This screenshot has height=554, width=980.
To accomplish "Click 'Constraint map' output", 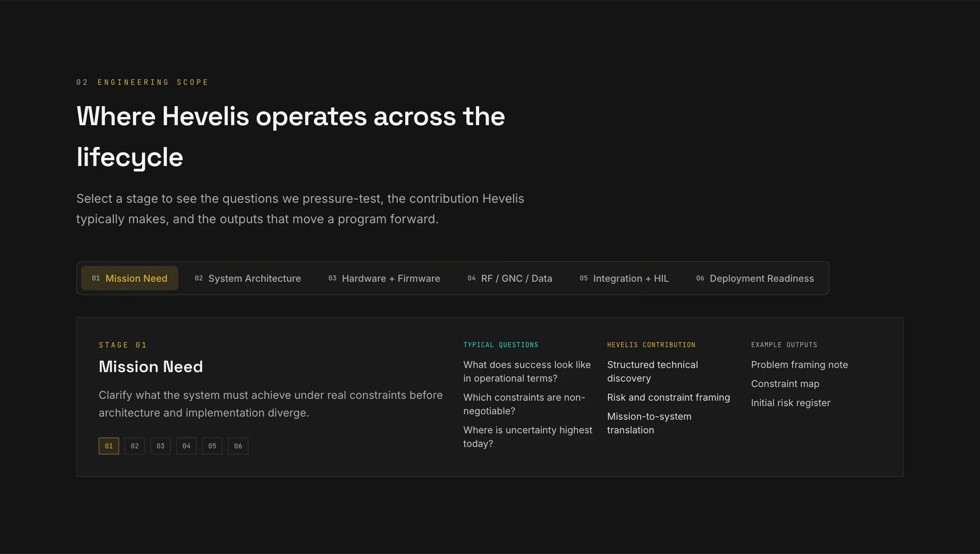I will click(x=785, y=383).
